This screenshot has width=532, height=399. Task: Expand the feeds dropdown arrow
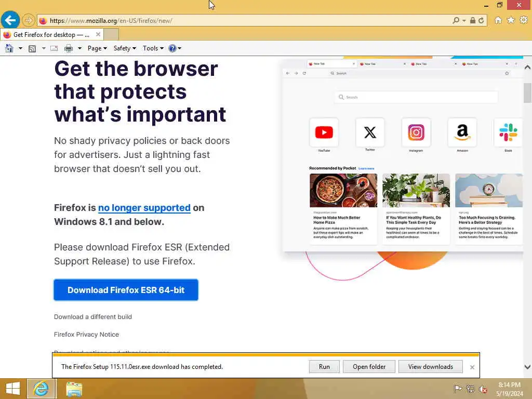tap(44, 48)
